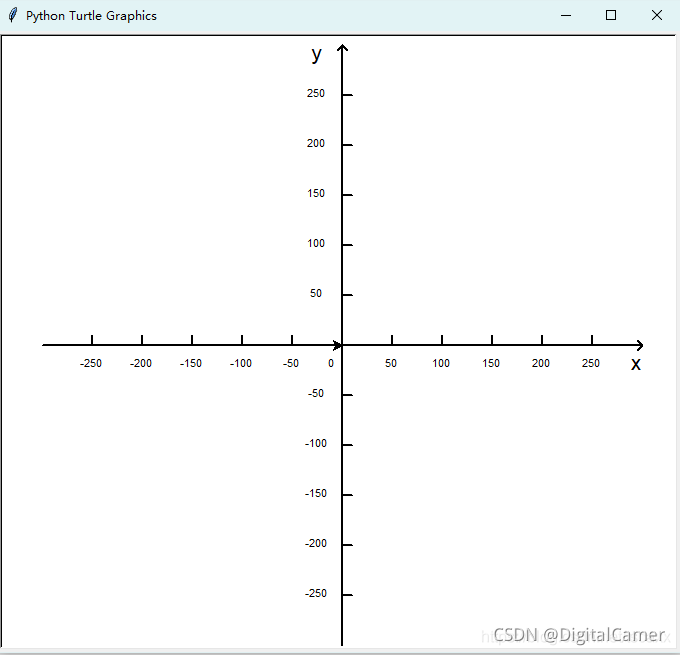The width and height of the screenshot is (680, 655).
Task: Click the '200' label on the y axis
Action: click(x=316, y=143)
